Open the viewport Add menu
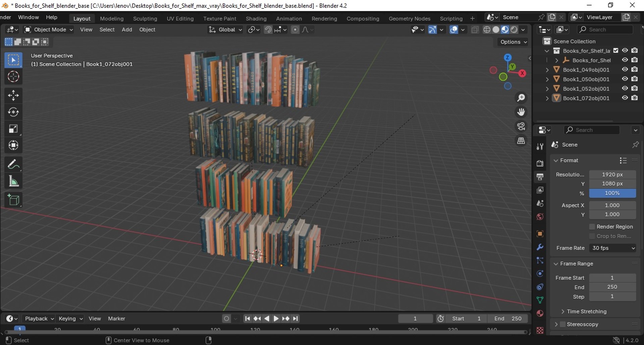The height and width of the screenshot is (345, 644). (127, 30)
